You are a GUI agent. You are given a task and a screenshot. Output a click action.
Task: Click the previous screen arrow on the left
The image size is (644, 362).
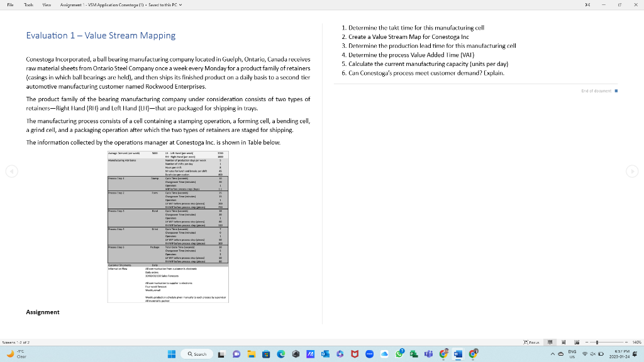[11, 171]
